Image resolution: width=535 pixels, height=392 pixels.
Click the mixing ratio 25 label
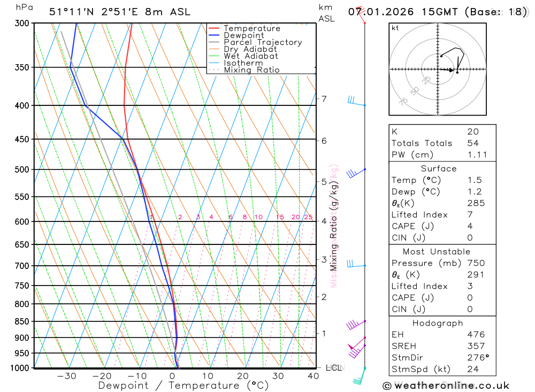point(308,217)
